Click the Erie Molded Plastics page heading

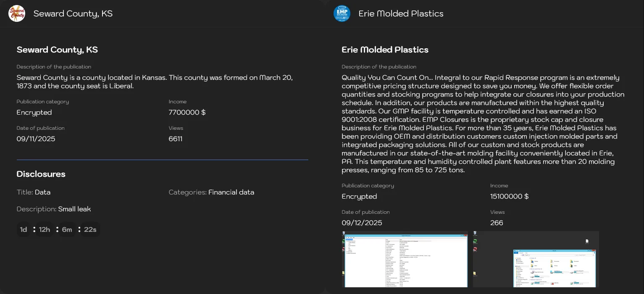tap(385, 50)
